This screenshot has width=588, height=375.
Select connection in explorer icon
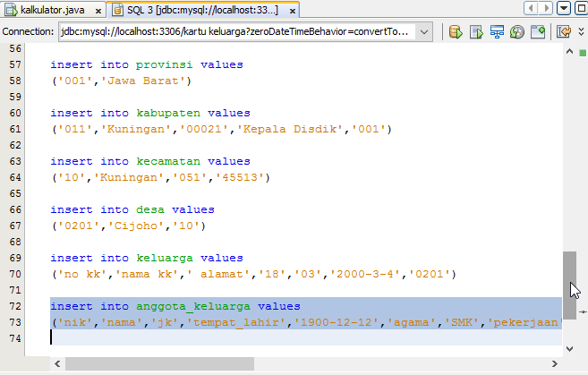(x=497, y=32)
